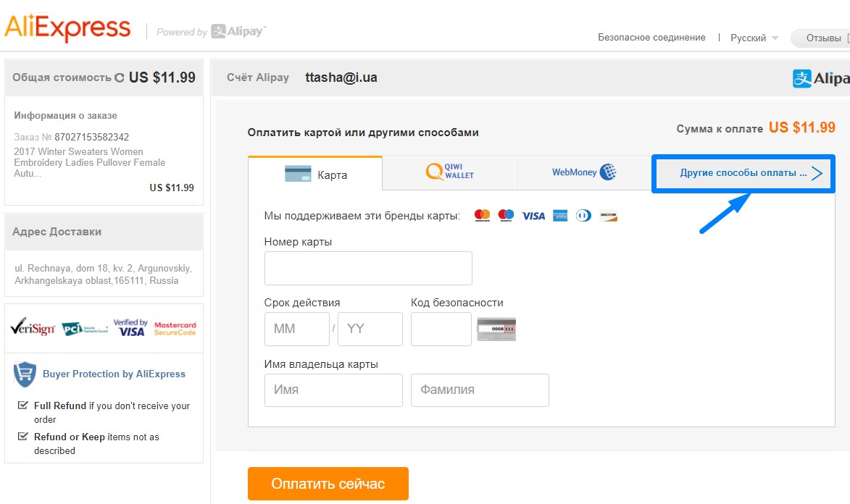Open the Русский language dropdown

tap(754, 38)
